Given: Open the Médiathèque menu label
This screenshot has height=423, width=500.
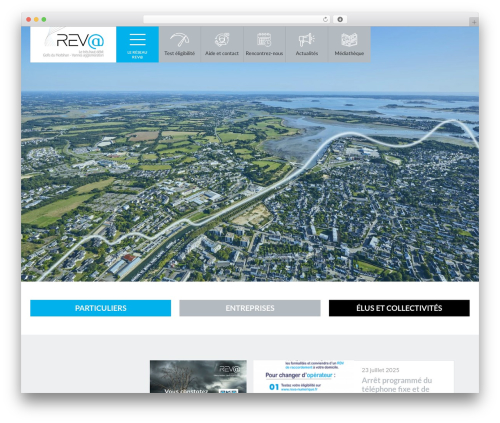Looking at the screenshot, I should coord(349,53).
